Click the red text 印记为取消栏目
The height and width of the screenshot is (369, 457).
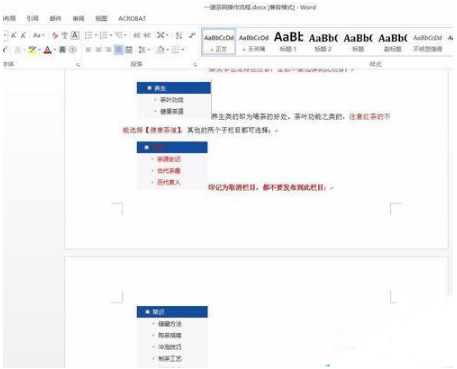point(233,187)
